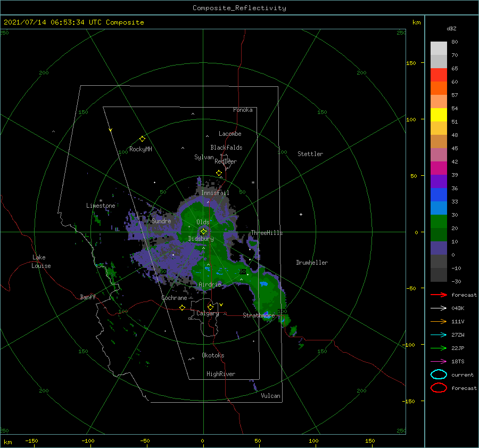This screenshot has height=448, width=479.
Task: Click the red forecast arrow legend icon
Action: pyautogui.click(x=439, y=295)
